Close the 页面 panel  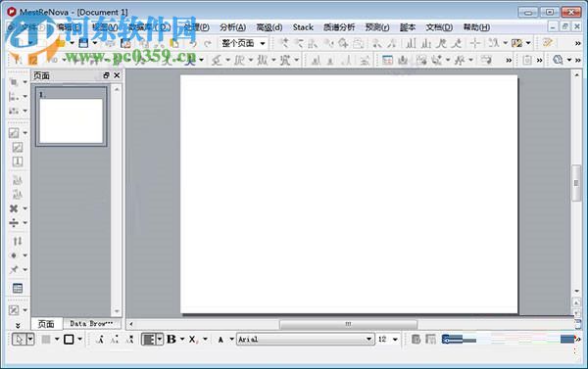tap(117, 75)
